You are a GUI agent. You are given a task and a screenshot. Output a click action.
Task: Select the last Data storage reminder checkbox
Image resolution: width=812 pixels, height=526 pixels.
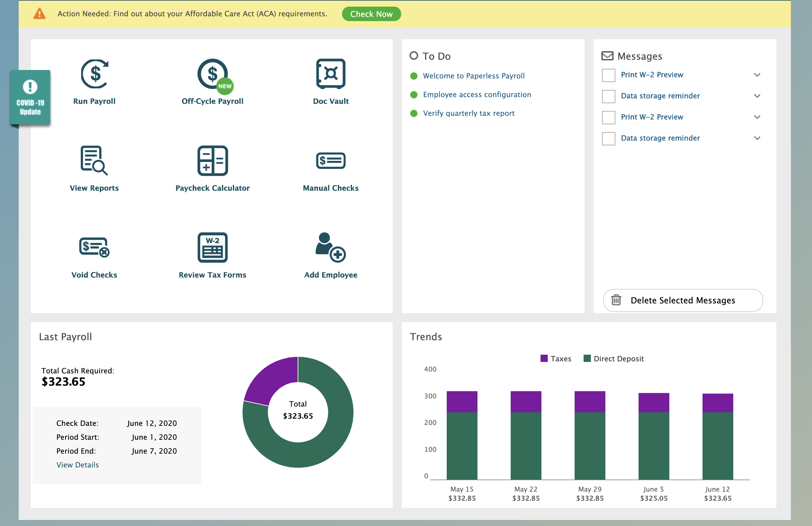point(608,138)
